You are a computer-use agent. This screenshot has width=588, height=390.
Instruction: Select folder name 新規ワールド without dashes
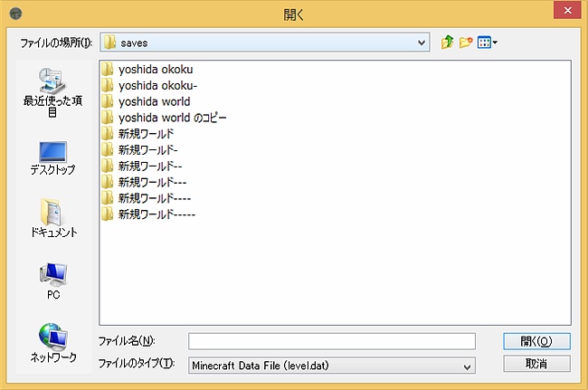click(147, 134)
